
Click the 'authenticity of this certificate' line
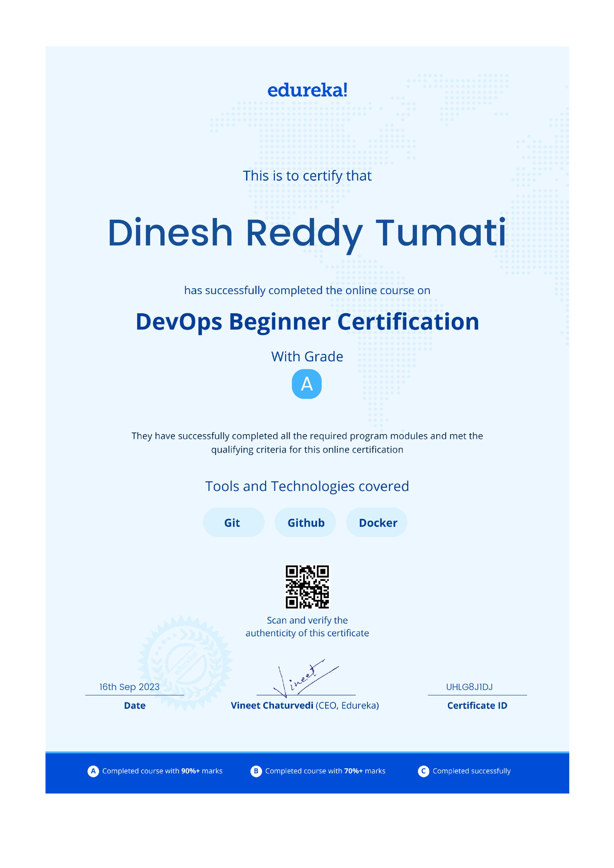(307, 633)
